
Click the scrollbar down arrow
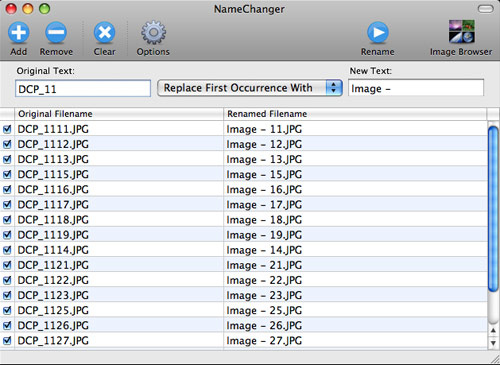493,343
